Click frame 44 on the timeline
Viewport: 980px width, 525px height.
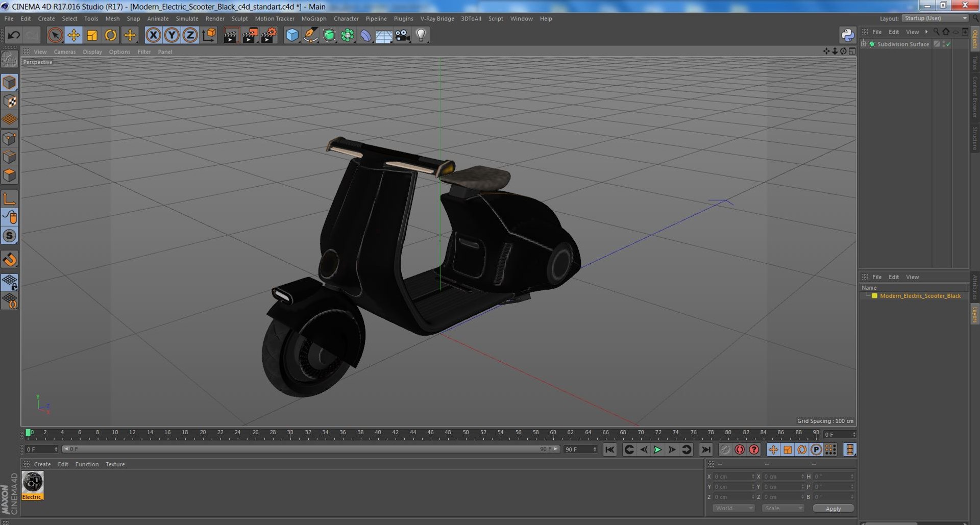tap(413, 433)
